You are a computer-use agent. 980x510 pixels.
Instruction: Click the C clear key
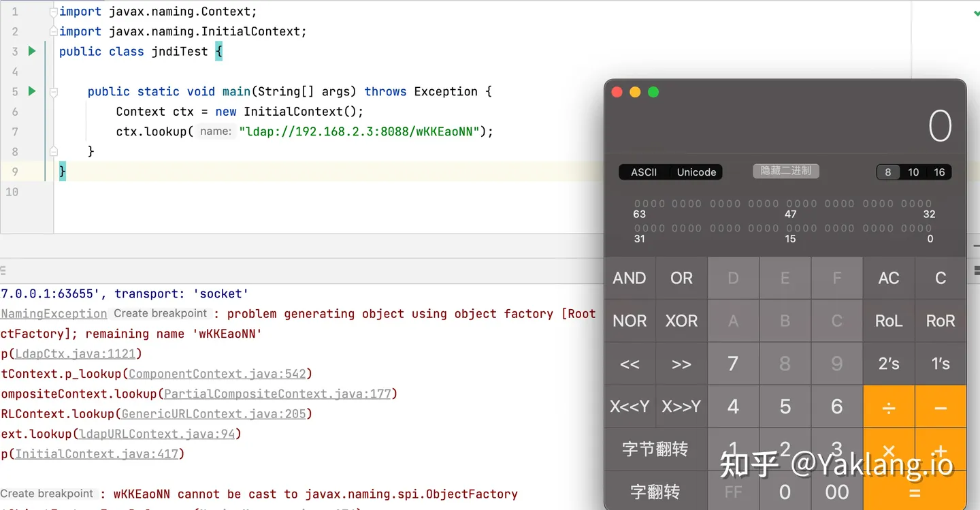click(941, 278)
